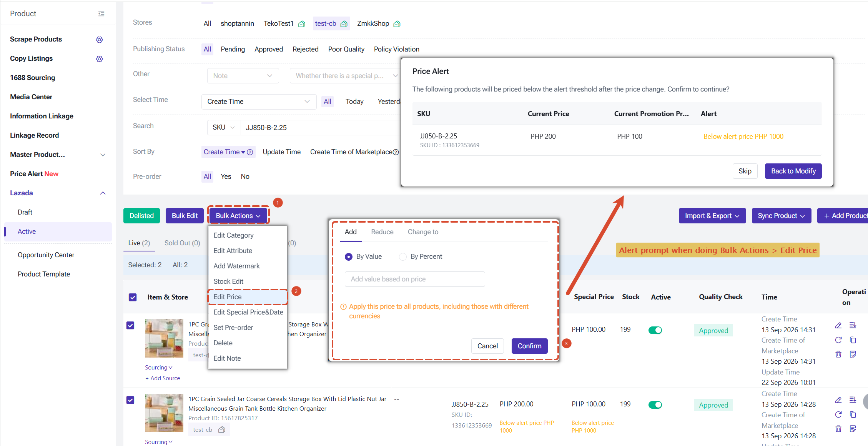Click edit pencil icon for 14:31 product
Screen dimensions: 868x446
pos(838,326)
